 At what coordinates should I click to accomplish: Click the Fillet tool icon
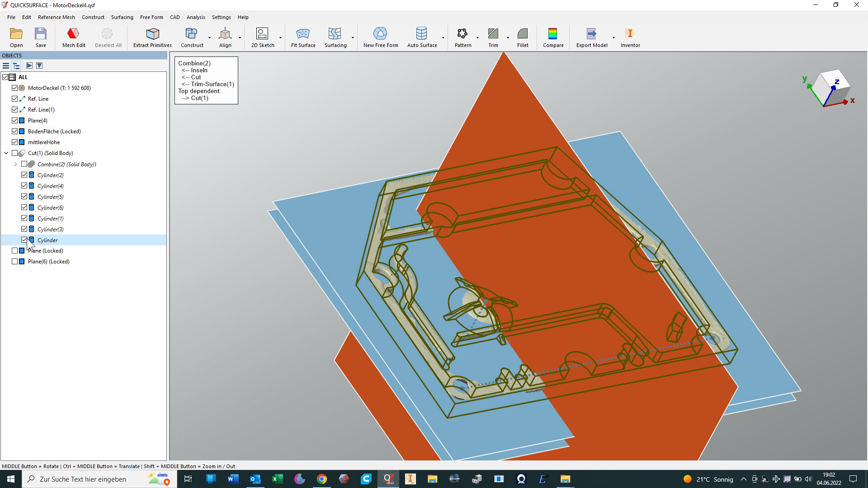[x=523, y=34]
